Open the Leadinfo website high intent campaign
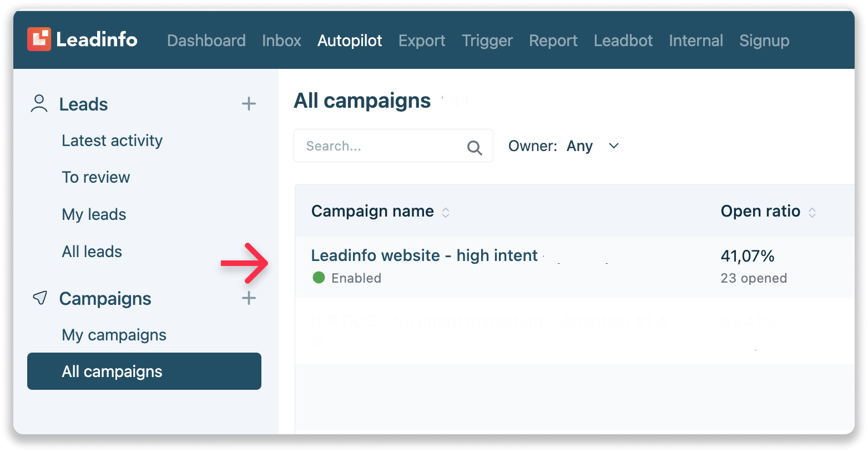The height and width of the screenshot is (452, 868). 423,255
